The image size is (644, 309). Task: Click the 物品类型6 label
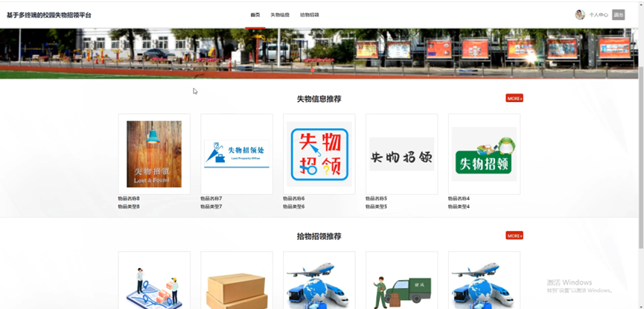click(x=293, y=207)
